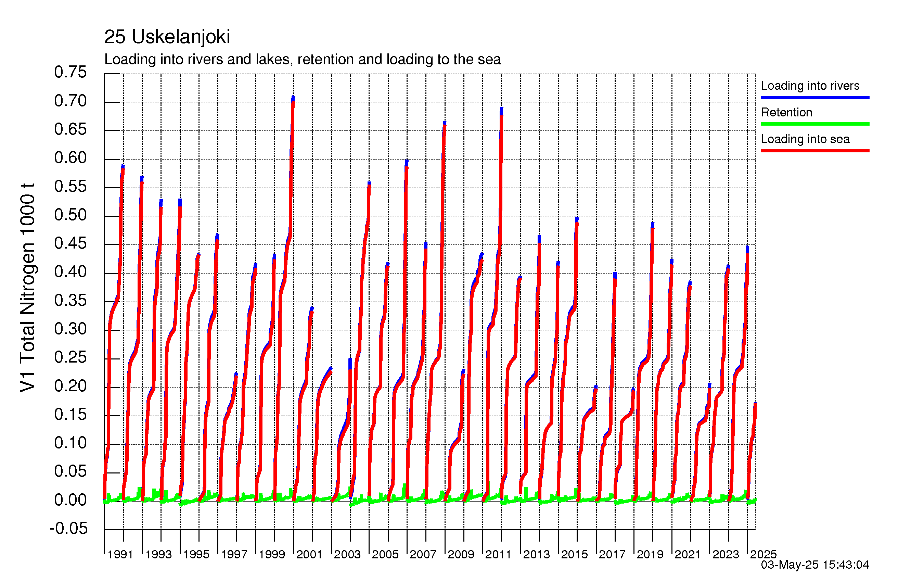This screenshot has width=924, height=582.
Task: Click the y-axis value 0.75
Action: click(x=70, y=72)
